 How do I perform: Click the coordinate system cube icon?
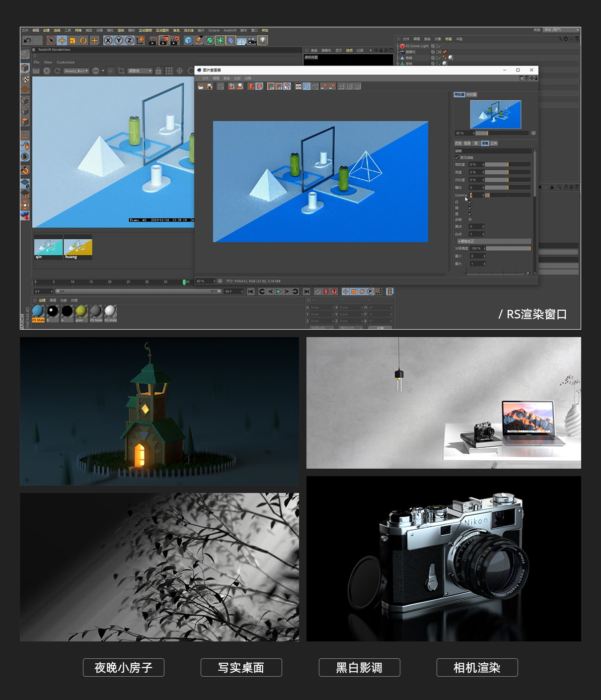141,41
